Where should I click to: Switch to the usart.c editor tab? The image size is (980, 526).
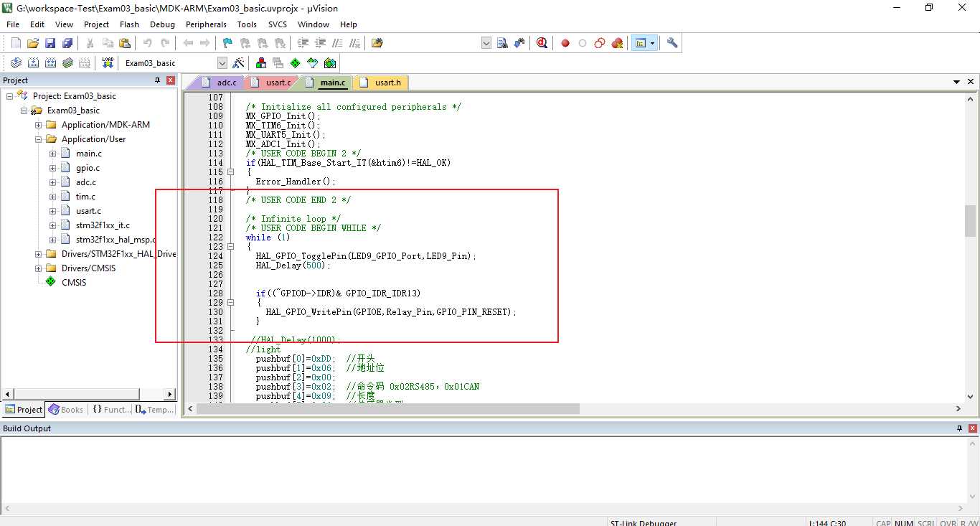(x=271, y=83)
